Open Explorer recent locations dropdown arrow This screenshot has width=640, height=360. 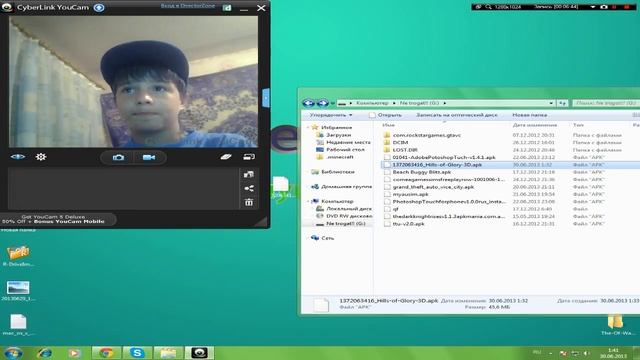pos(333,103)
